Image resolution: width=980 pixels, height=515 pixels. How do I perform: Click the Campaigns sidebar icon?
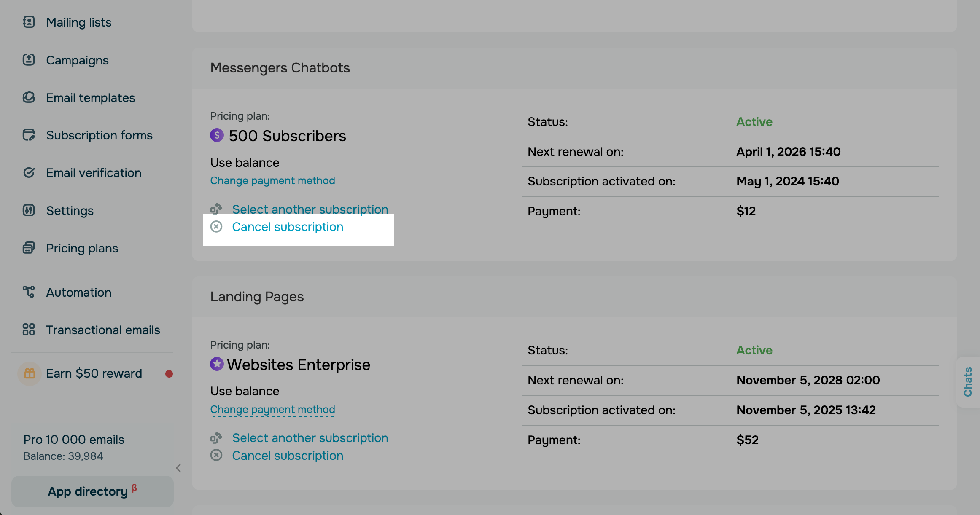tap(29, 60)
